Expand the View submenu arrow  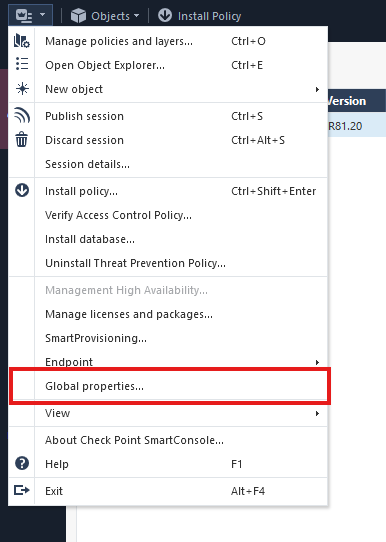click(317, 413)
